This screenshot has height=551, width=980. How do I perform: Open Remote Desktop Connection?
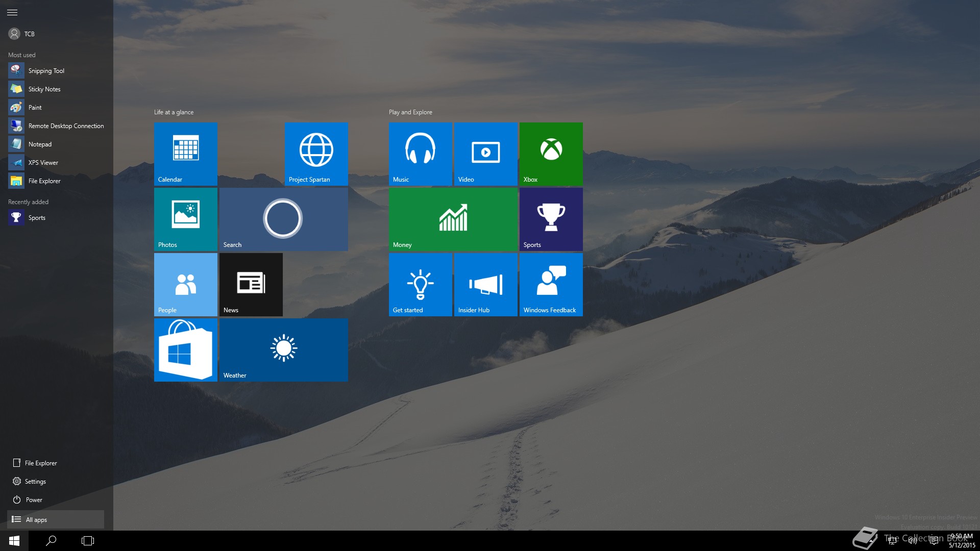coord(56,126)
